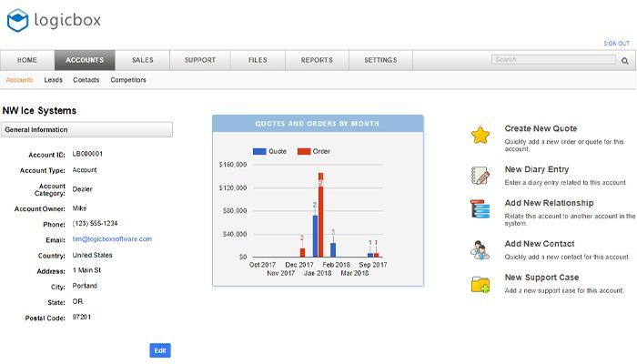This screenshot has width=637, height=364.
Task: Select the Accounts submenu item
Action: [19, 80]
